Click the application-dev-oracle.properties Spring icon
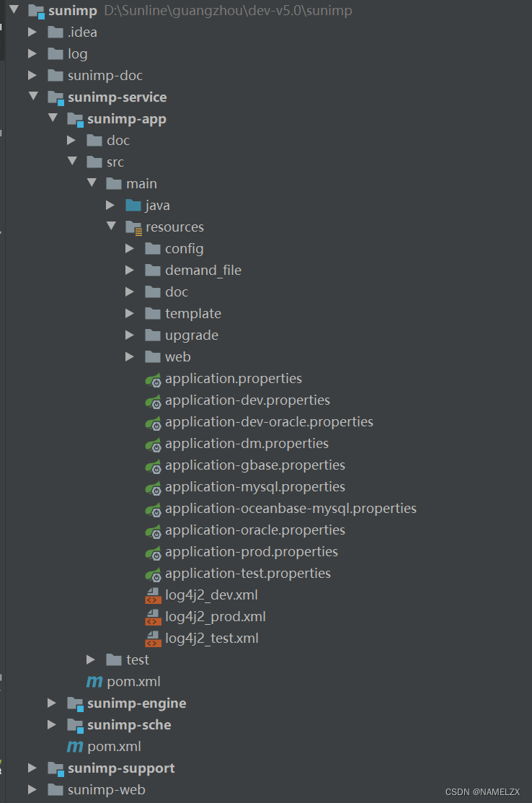Image resolution: width=532 pixels, height=803 pixels. tap(153, 423)
